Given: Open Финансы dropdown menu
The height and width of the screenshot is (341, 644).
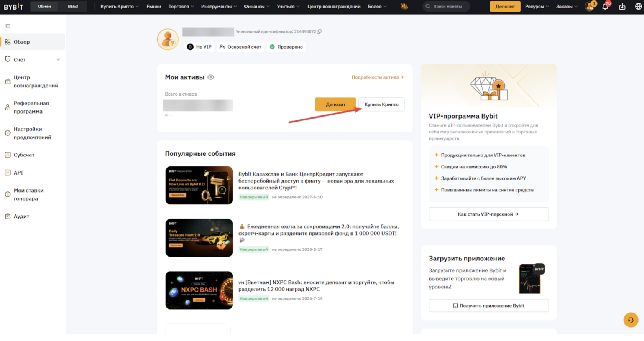Looking at the screenshot, I should point(256,7).
